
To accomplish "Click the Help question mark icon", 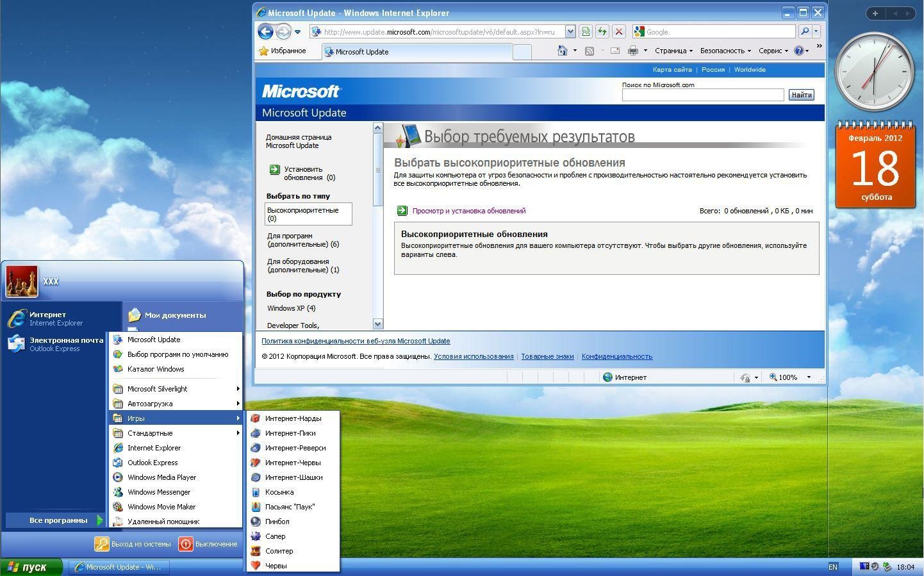I will pyautogui.click(x=798, y=51).
